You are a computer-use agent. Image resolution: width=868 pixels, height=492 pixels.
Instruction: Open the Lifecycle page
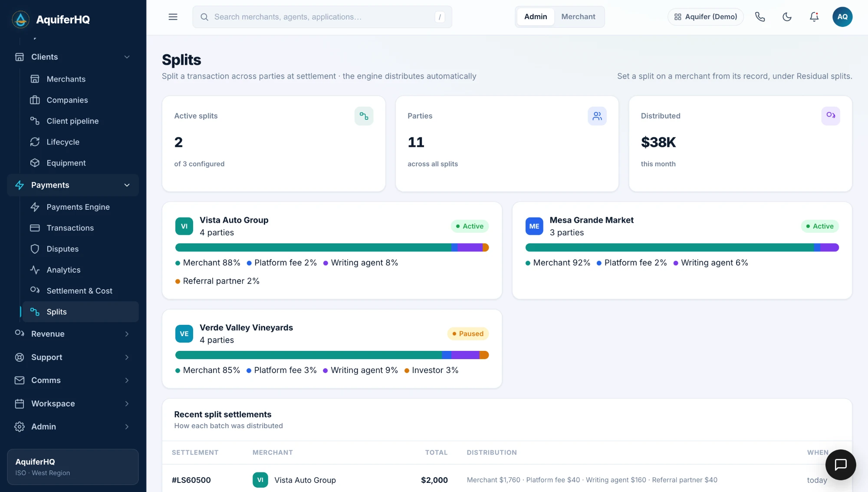[80, 142]
